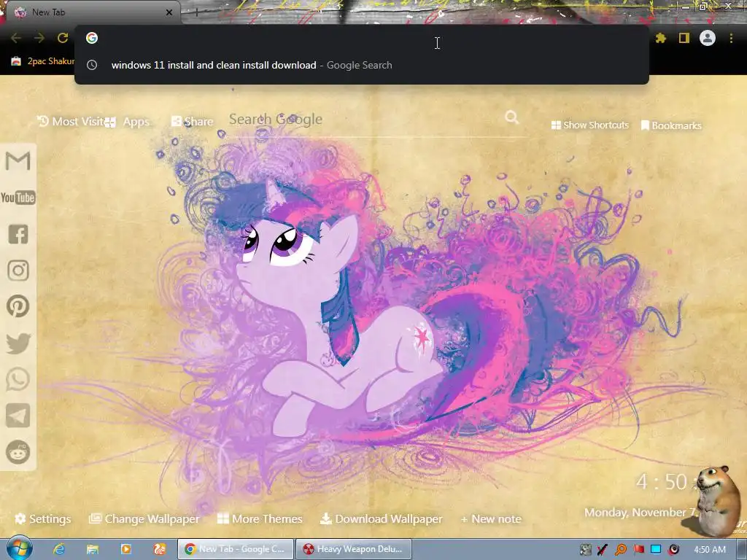Click the taskbar clock 4:50 AM
Viewport: 747px width, 560px height.
[710, 550]
